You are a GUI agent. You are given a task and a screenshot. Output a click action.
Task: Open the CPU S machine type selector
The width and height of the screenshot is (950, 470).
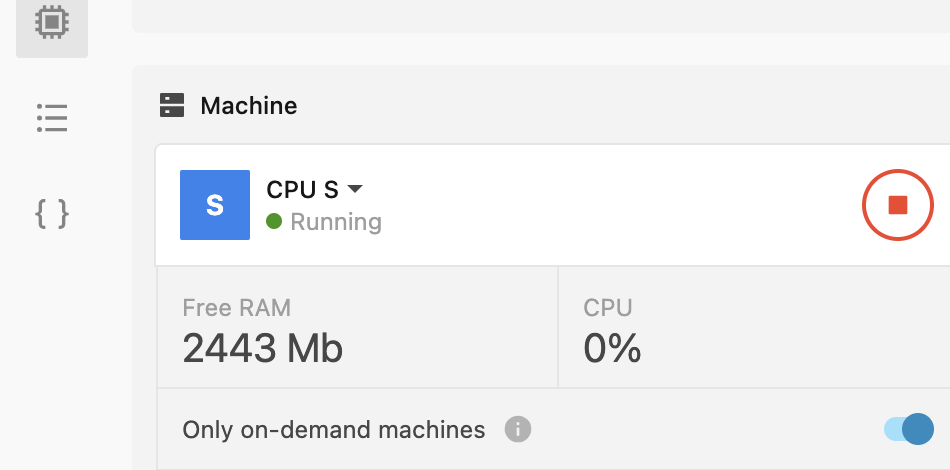coord(303,189)
